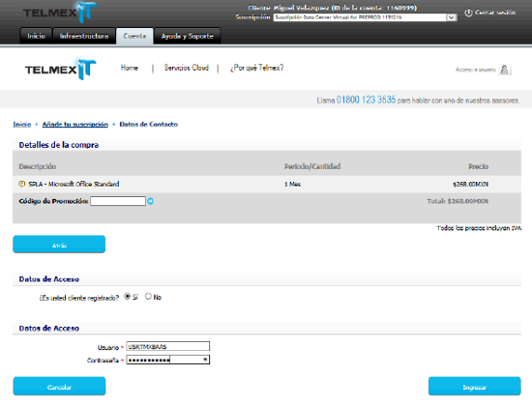Screen dimensions: 532x405
Task: Focus the Usuario text field
Action: click(x=168, y=346)
